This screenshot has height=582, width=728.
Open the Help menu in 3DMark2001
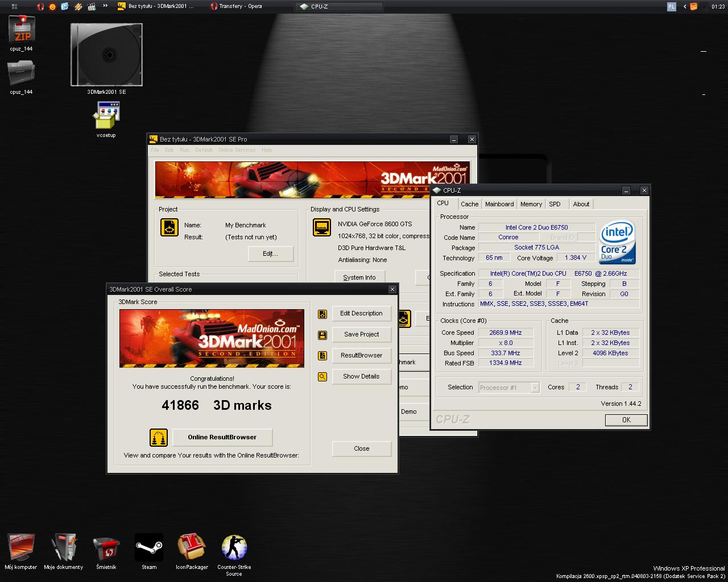267,150
